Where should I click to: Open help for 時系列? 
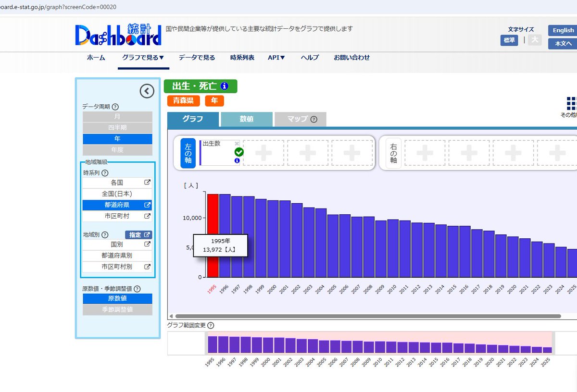tap(105, 173)
